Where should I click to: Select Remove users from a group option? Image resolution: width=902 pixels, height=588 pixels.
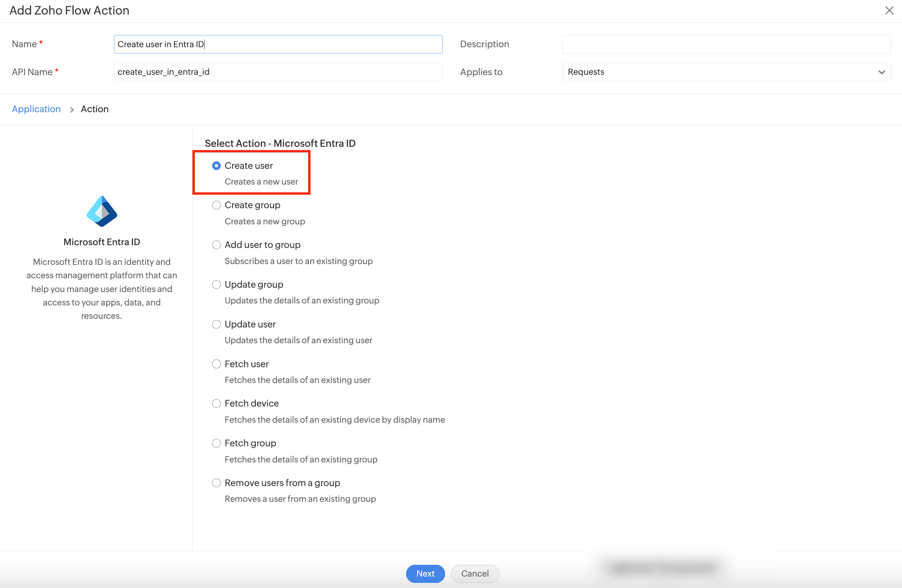(x=216, y=483)
